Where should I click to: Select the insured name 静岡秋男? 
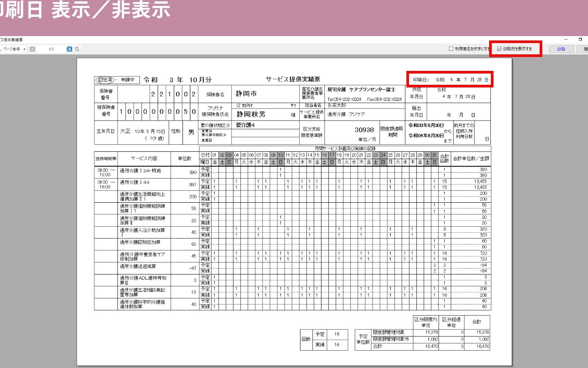251,114
